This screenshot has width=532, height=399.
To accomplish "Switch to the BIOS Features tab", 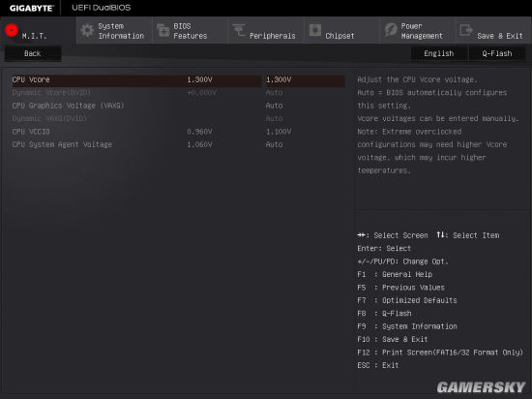I will (x=190, y=31).
